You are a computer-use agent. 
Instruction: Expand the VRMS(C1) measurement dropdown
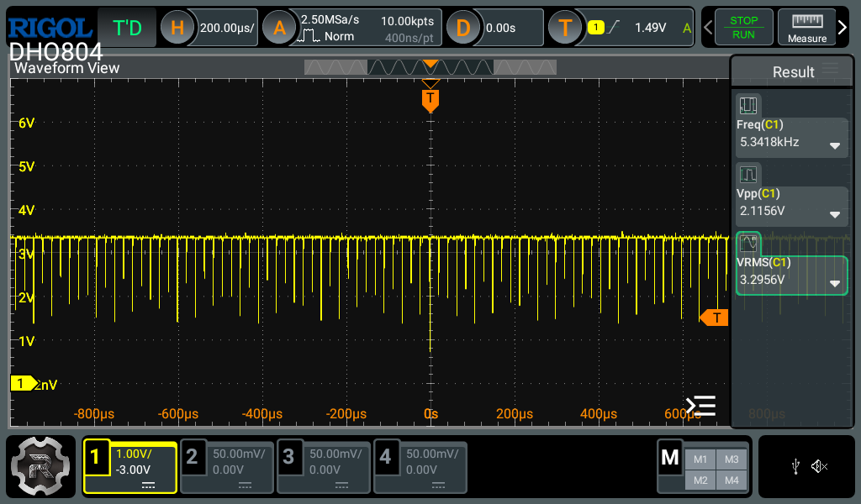coord(835,283)
